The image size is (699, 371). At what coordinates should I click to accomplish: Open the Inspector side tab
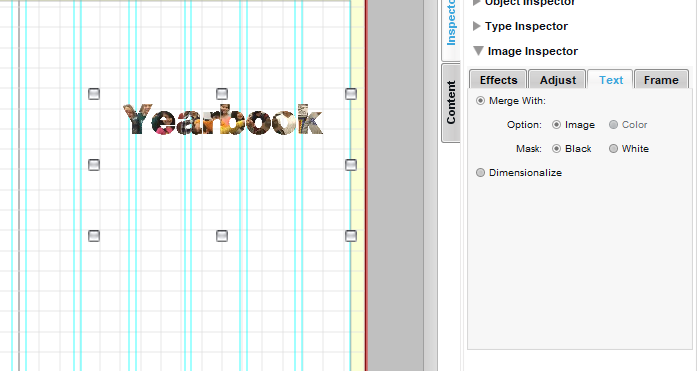coord(451,27)
